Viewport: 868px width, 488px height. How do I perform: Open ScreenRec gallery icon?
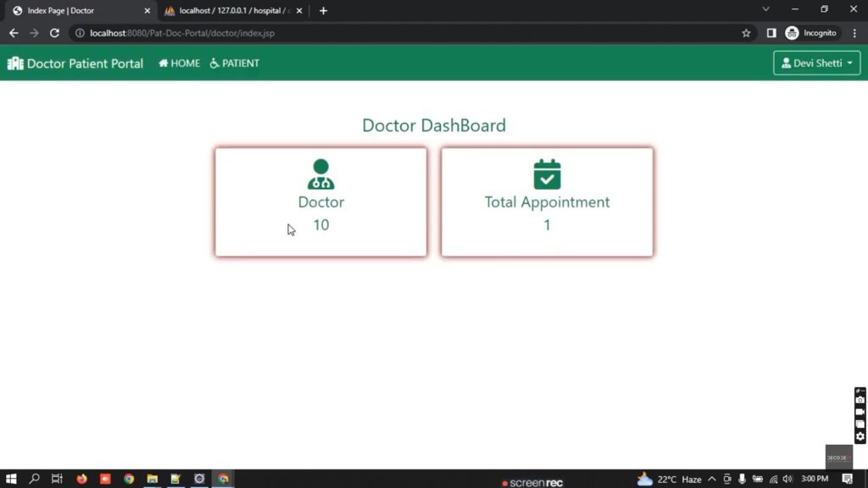tap(860, 424)
